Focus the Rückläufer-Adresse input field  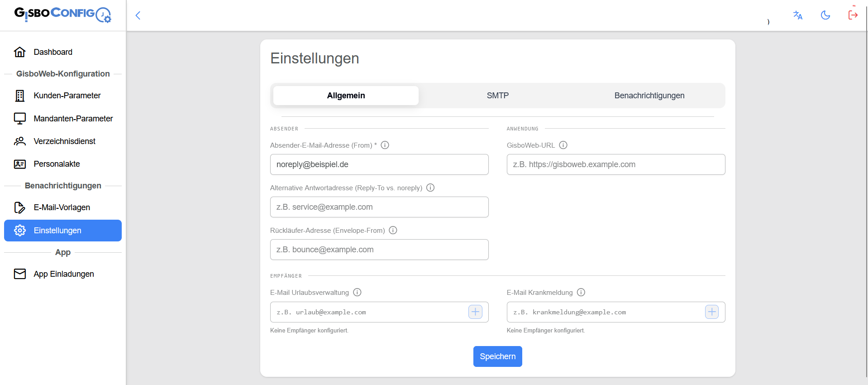click(x=379, y=250)
